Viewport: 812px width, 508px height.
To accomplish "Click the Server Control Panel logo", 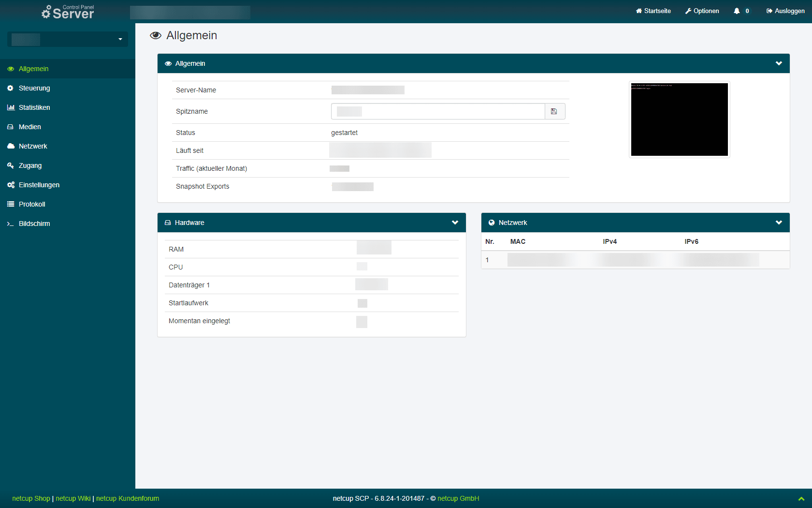I will (68, 12).
